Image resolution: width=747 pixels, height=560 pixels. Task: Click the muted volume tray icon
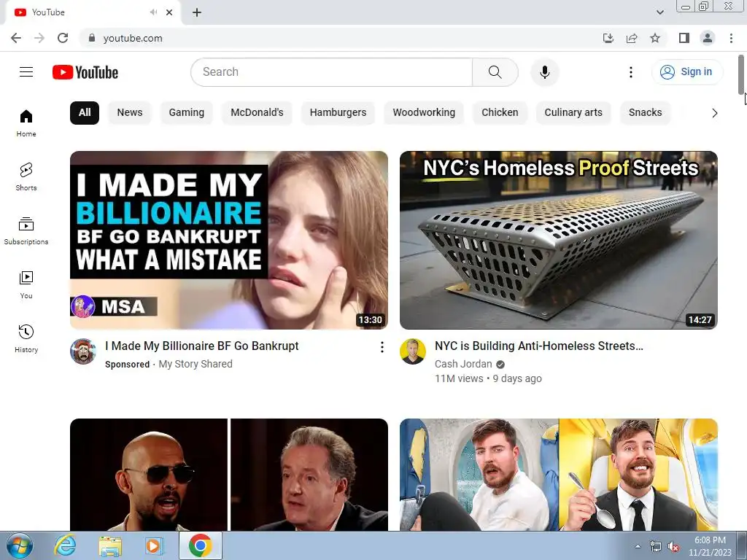click(x=673, y=547)
